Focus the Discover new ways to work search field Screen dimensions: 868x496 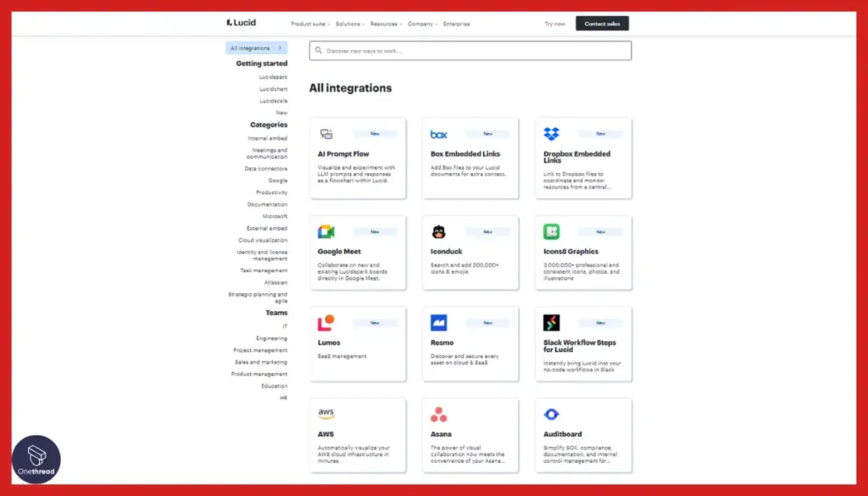click(470, 50)
